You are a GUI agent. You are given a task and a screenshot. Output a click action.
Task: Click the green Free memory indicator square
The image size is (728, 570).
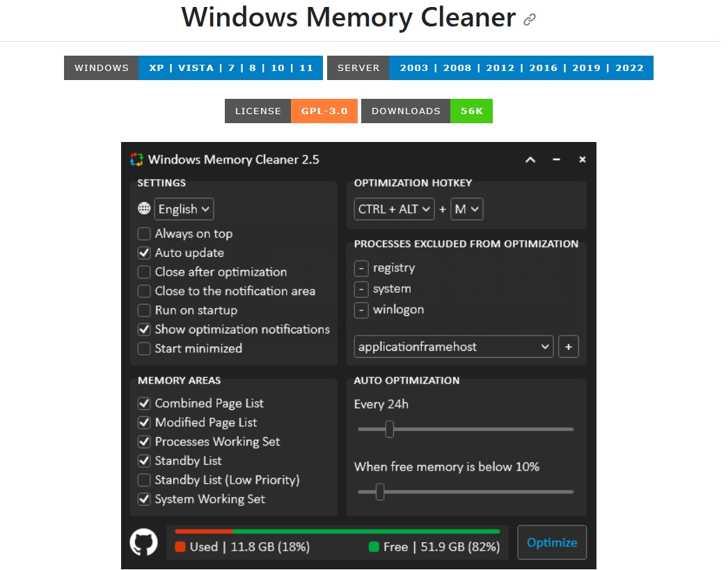(x=374, y=547)
